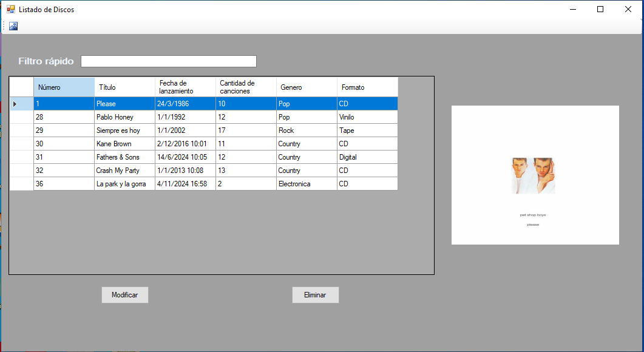Sort by the Número column header

pos(64,87)
